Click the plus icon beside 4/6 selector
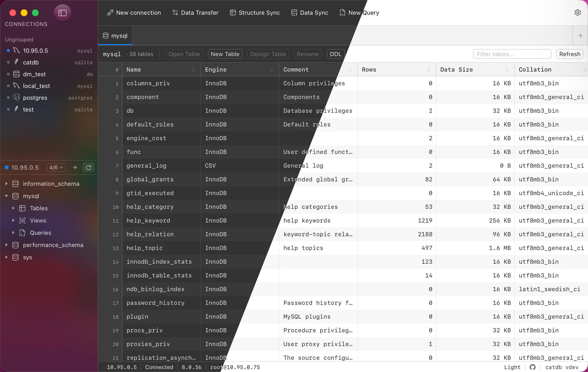 coord(75,168)
